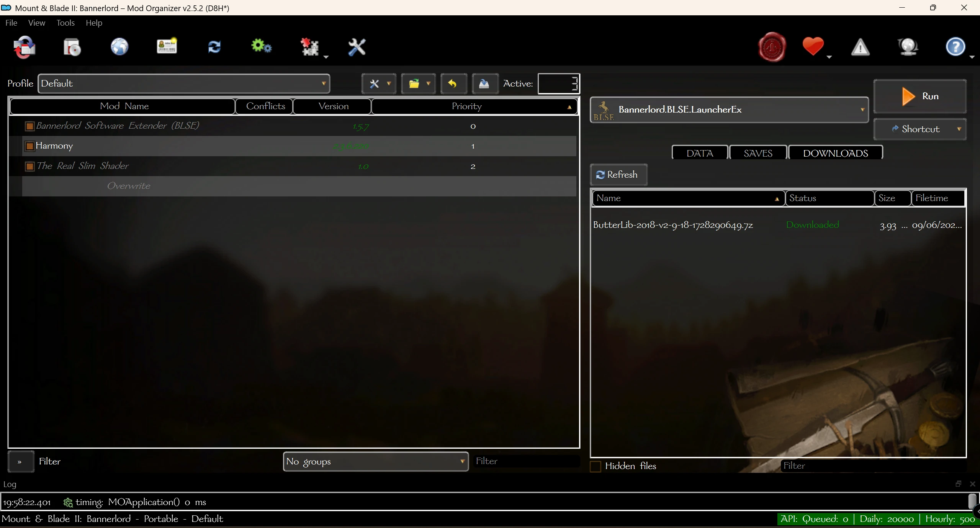The height and width of the screenshot is (528, 980).
Task: Click the Tools puzzle piece icon
Action: click(310, 47)
